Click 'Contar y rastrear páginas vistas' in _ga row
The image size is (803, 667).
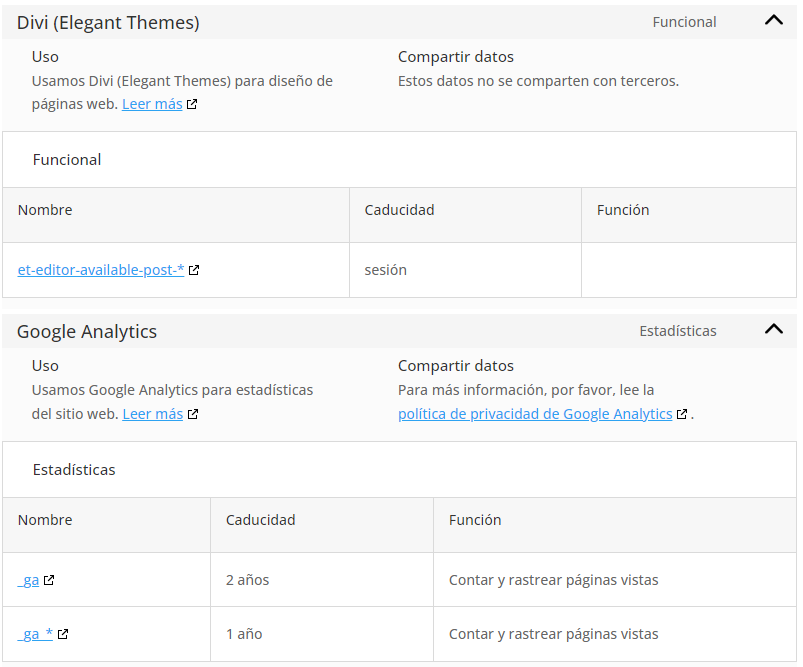point(554,580)
